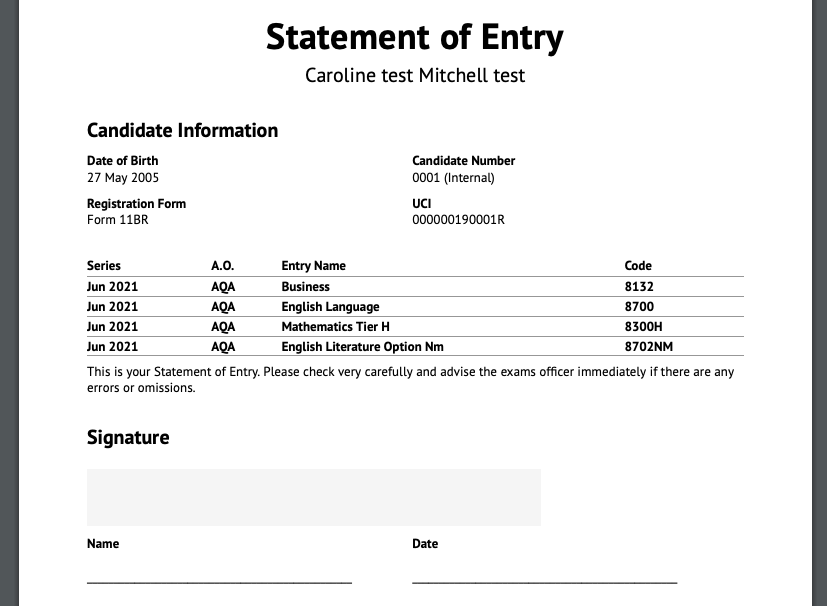The image size is (827, 606).
Task: Click the Signature section heading
Action: (128, 437)
